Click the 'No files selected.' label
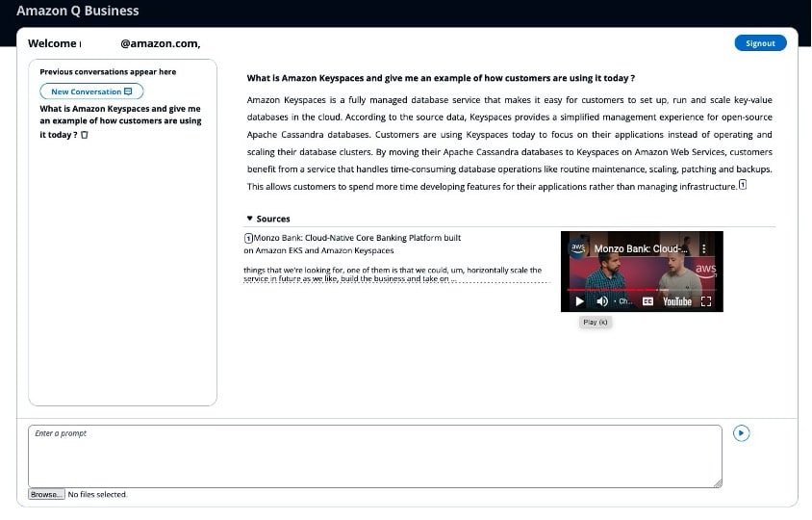The height and width of the screenshot is (520, 812). (97, 495)
